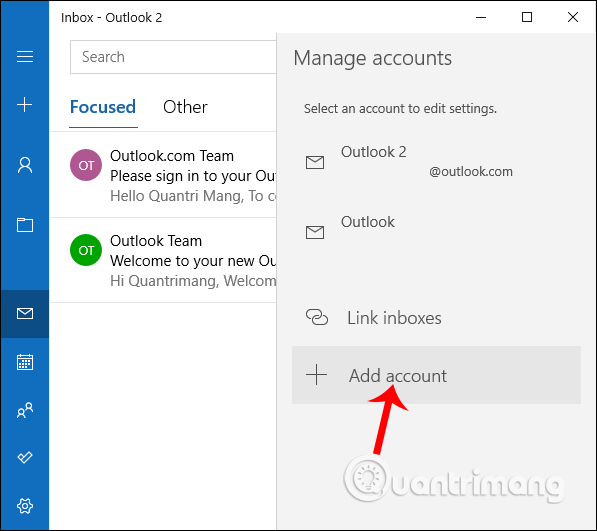Screen dimensions: 597x531
Task: Open accounts via the person icon
Action: pyautogui.click(x=25, y=165)
